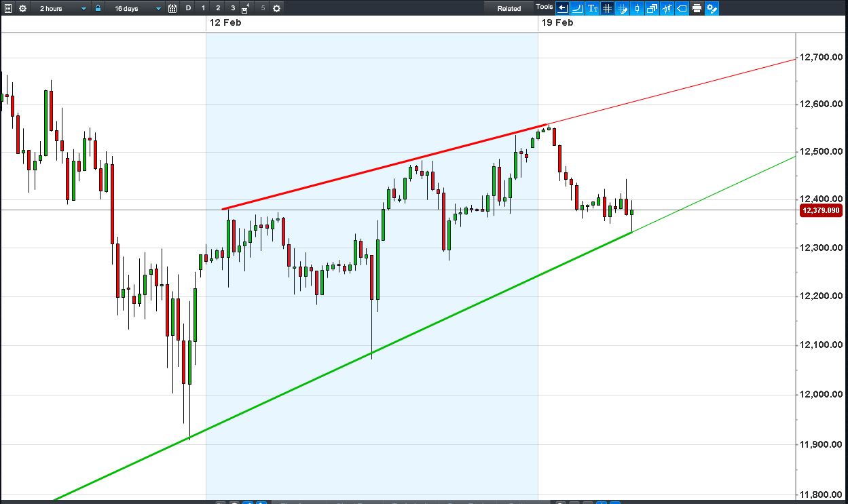Open the stacked windows layout tool
Screen dimensions: 848x504
652,8
